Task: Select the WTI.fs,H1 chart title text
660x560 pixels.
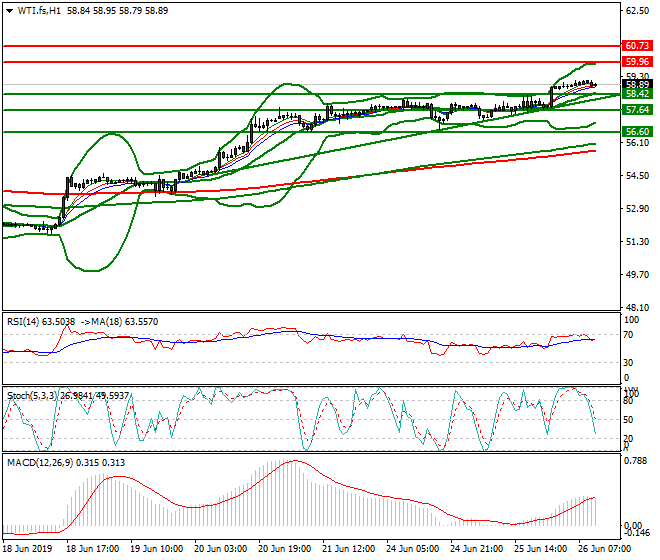Action: (x=39, y=11)
